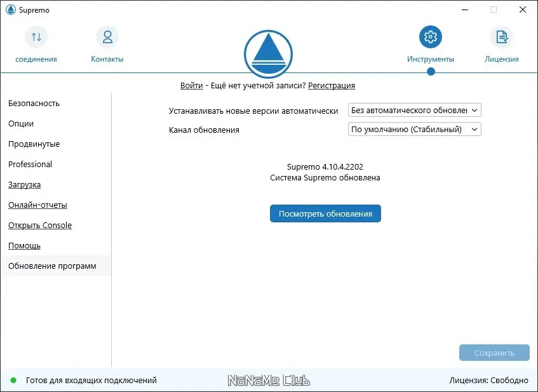Viewport: 538px width, 392px height.
Task: Open the Лицензия document icon
Action: click(502, 37)
